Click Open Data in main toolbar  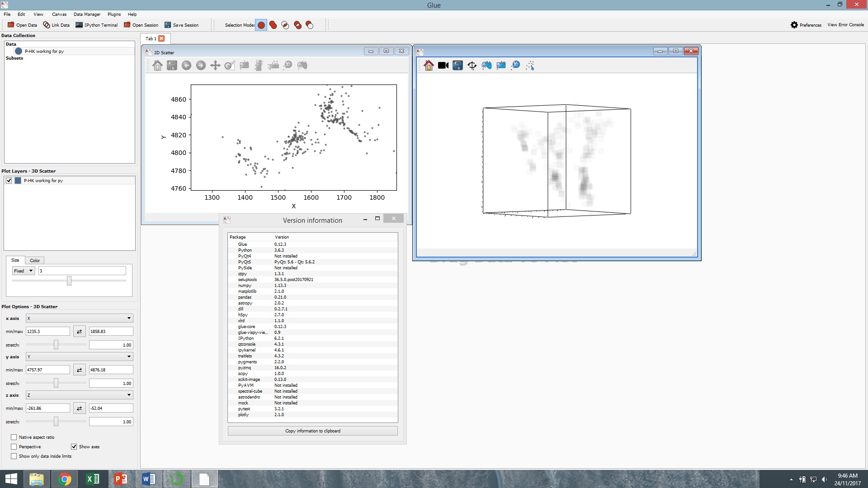pyautogui.click(x=22, y=25)
